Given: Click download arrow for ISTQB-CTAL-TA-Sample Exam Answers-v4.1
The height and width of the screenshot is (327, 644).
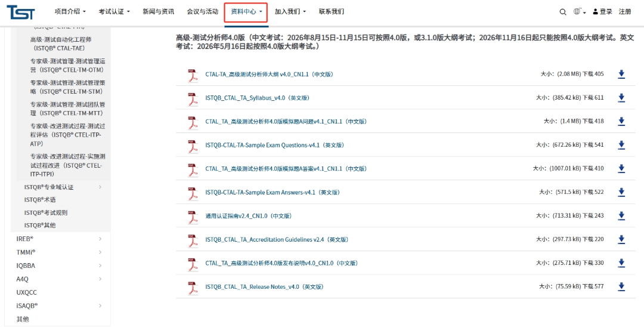Looking at the screenshot, I should point(621,192).
